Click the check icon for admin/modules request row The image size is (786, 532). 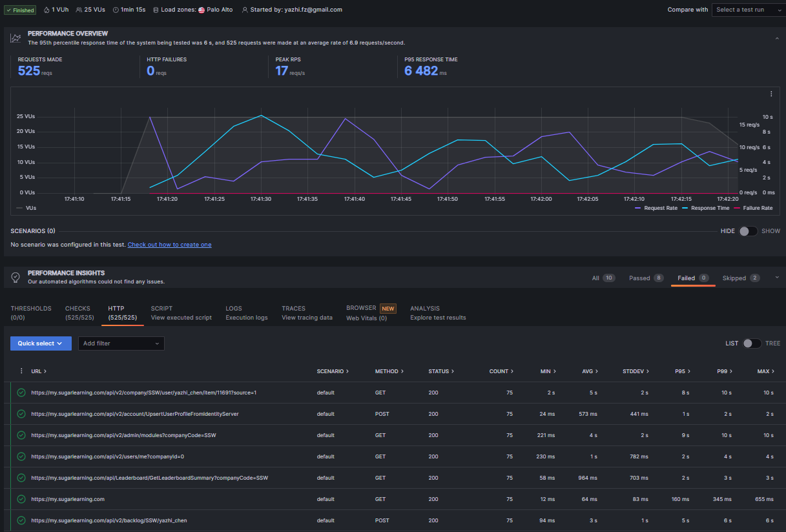coord(21,435)
